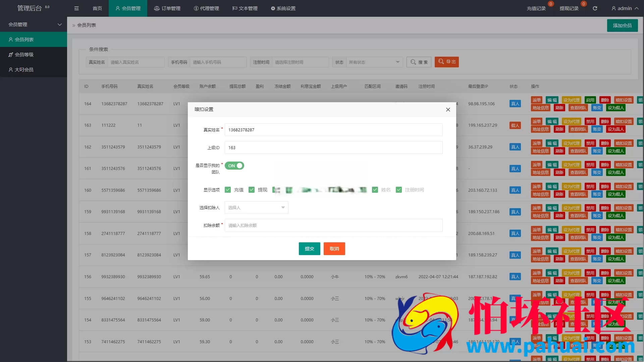Uncheck the 充值 display option
Viewport: 644px width, 362px height.
228,190
